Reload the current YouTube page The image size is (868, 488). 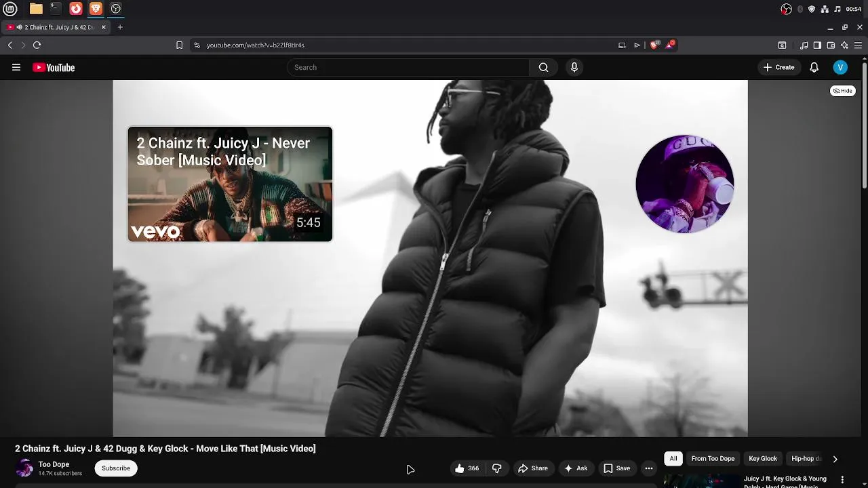click(x=37, y=45)
